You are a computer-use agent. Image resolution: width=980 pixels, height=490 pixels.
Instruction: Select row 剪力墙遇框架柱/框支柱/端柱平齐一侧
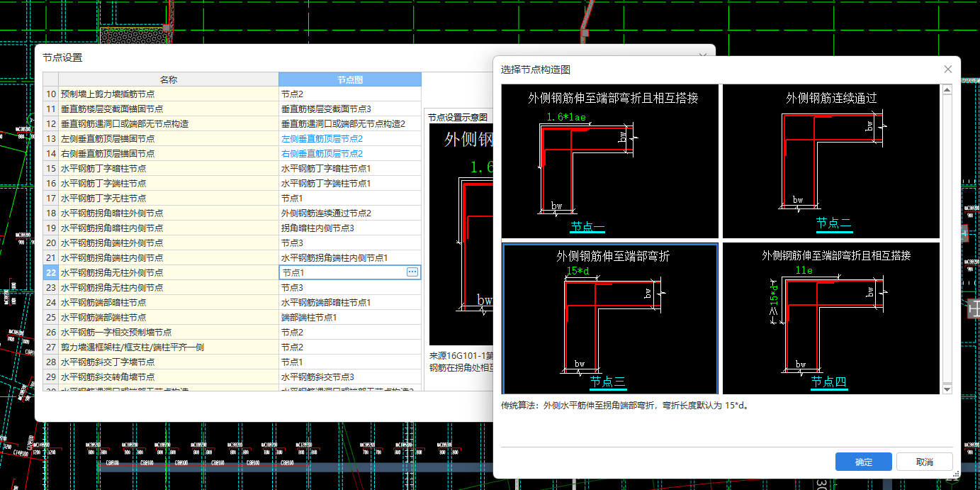(x=169, y=347)
